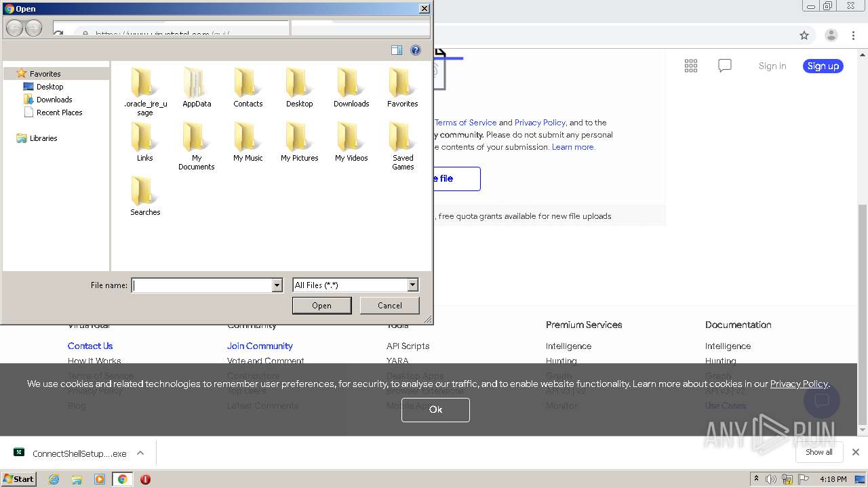Expand File name dropdown arrow
The height and width of the screenshot is (488, 868).
pyautogui.click(x=277, y=285)
